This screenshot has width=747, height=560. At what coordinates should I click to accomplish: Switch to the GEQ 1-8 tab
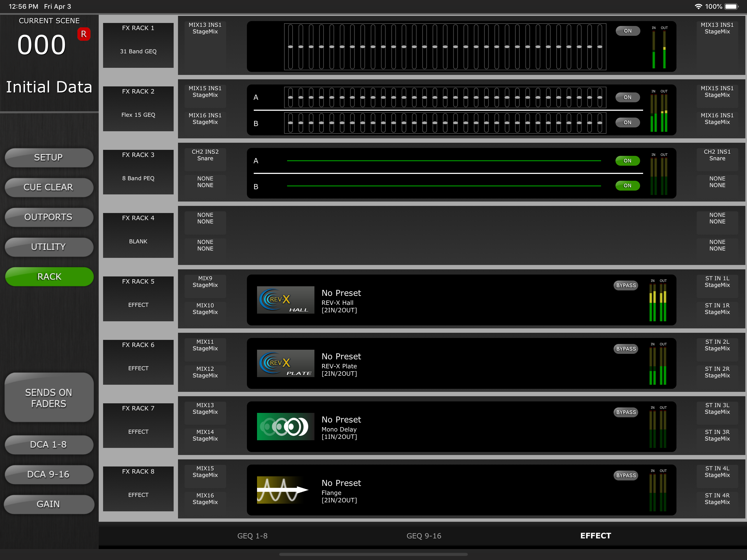pyautogui.click(x=252, y=536)
